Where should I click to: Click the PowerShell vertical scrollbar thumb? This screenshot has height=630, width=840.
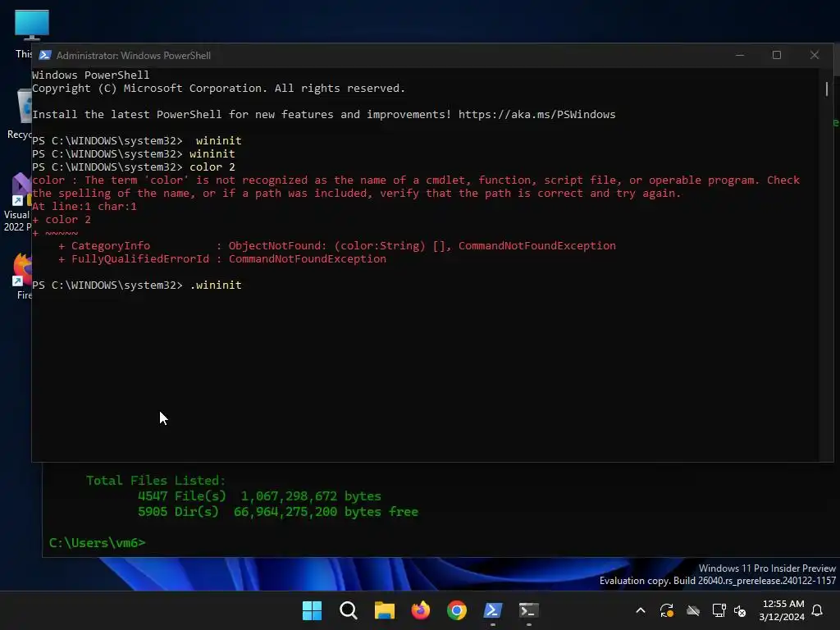(x=827, y=89)
